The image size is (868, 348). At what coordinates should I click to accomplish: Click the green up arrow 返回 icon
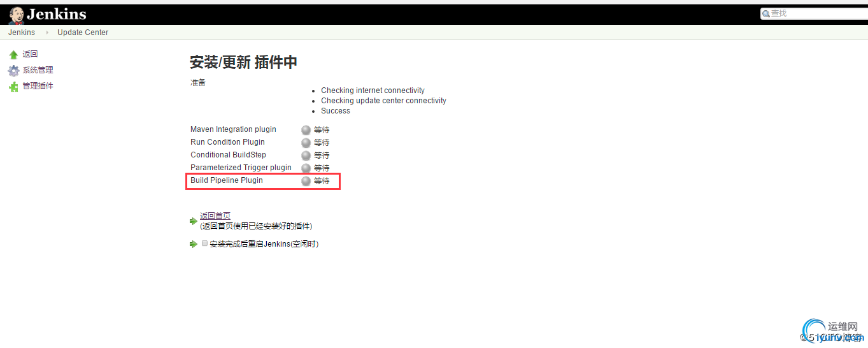coord(13,55)
